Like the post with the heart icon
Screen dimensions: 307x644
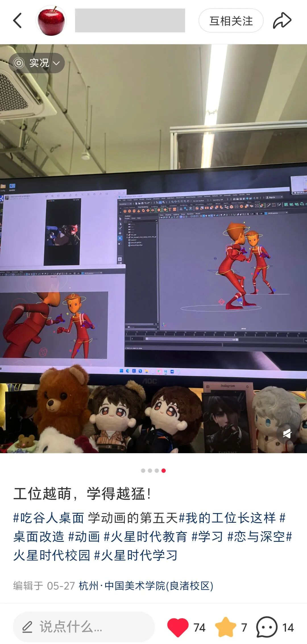(x=178, y=627)
